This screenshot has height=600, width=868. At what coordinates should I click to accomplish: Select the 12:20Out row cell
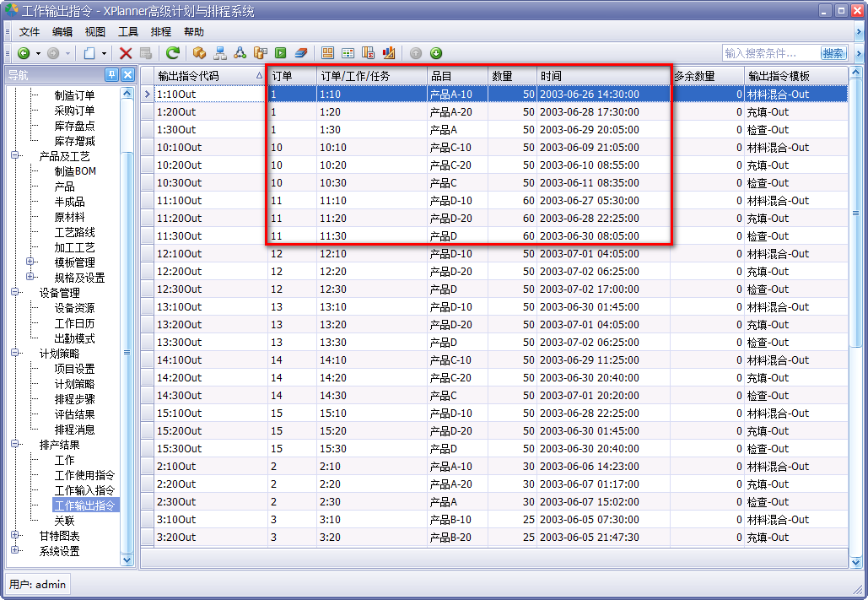211,272
